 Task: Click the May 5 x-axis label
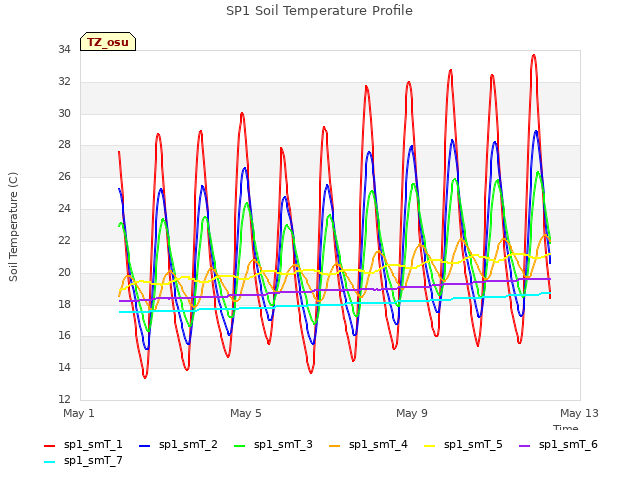[246, 413]
